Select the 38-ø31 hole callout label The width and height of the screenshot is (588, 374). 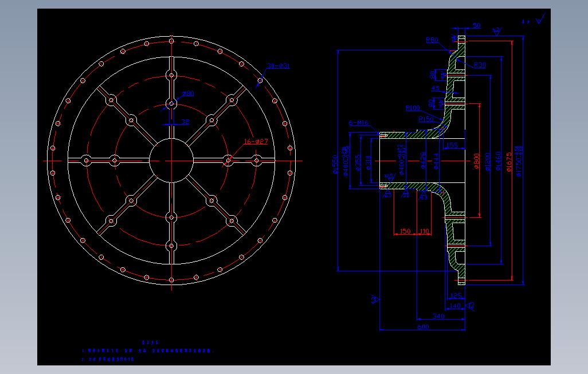(x=279, y=66)
